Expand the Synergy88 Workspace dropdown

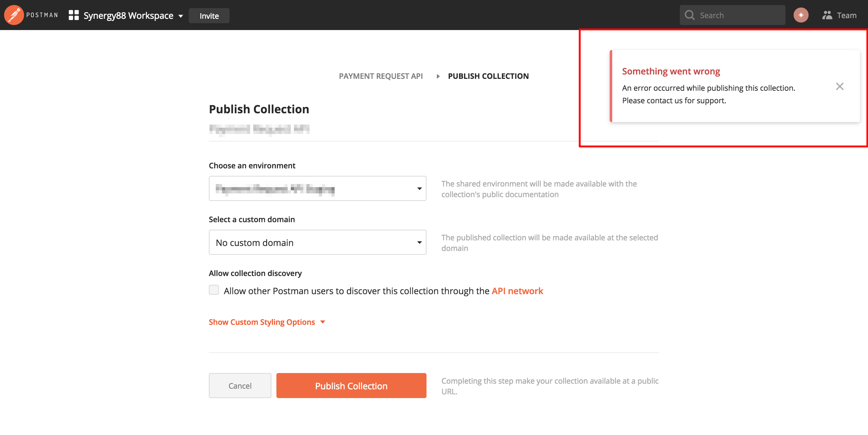coord(181,16)
